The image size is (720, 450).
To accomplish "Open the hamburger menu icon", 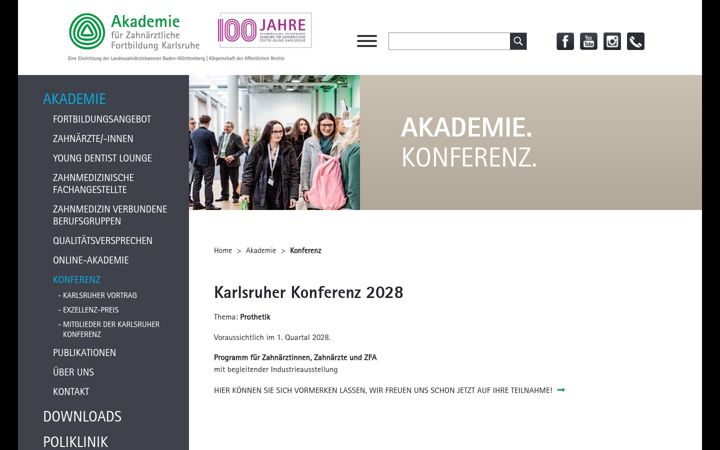I will pyautogui.click(x=367, y=41).
